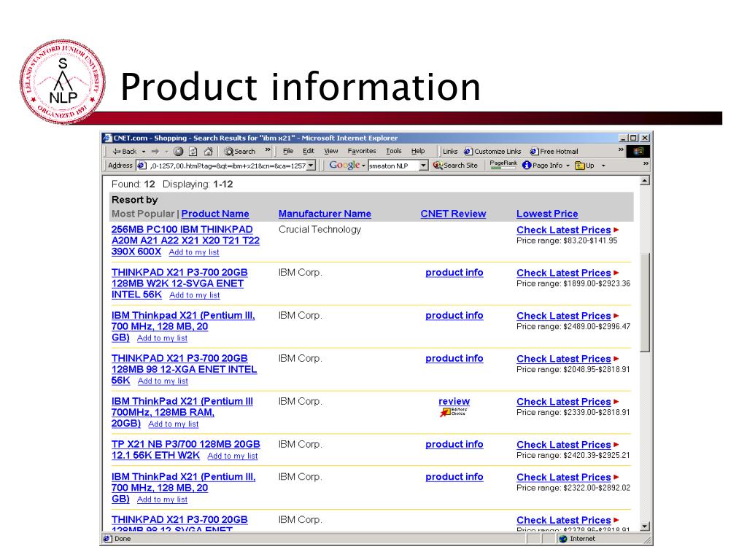Viewport: 747px width, 560px height.
Task: Click the Refresh page icon
Action: click(193, 151)
